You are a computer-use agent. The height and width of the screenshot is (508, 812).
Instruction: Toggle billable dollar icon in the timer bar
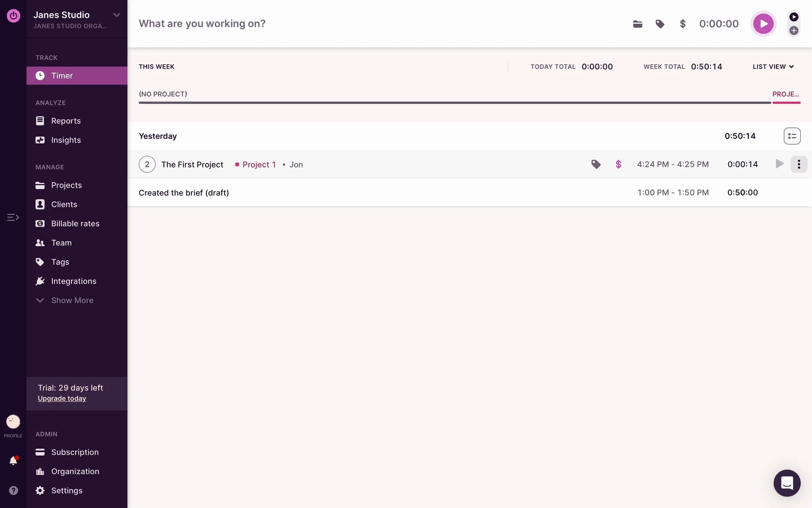tap(683, 24)
